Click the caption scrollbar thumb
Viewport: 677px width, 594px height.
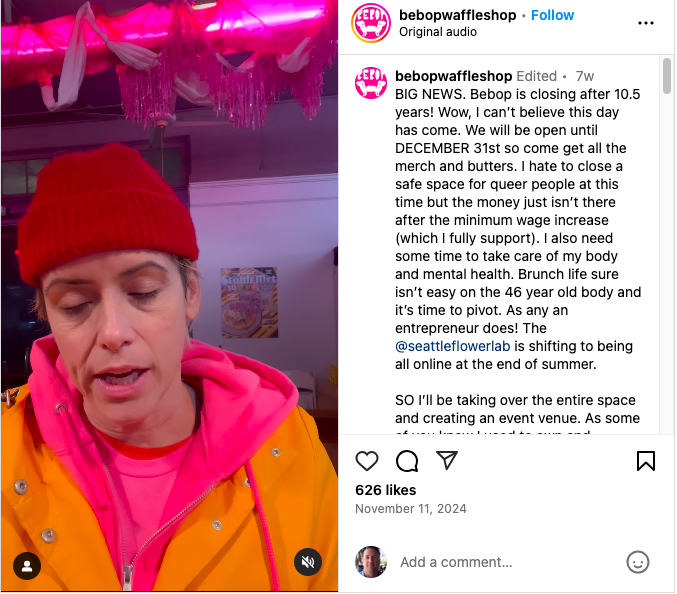pyautogui.click(x=667, y=76)
